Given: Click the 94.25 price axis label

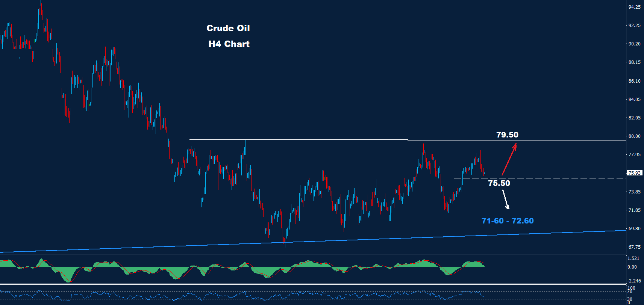Looking at the screenshot, I should (x=634, y=7).
